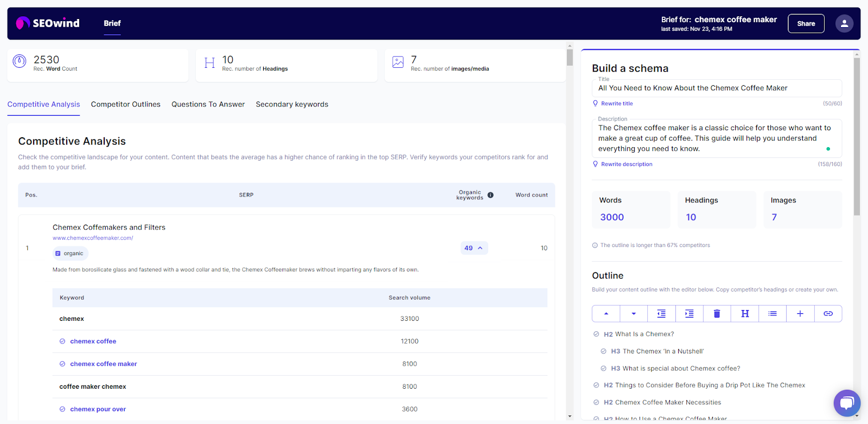Toggle check for 'What is special about Chemex coffee?'
Screen dimensions: 868x424
(603, 369)
